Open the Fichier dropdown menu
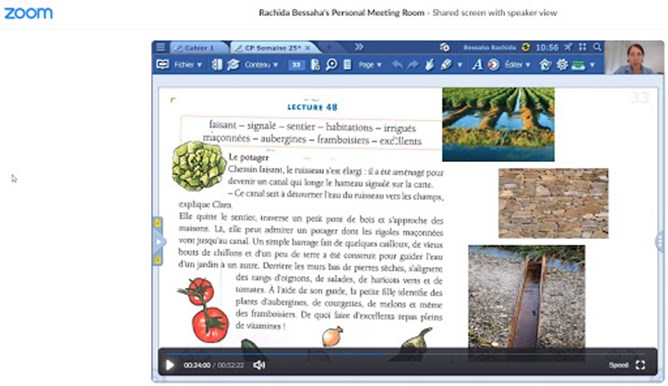The image size is (668, 386). click(x=187, y=65)
